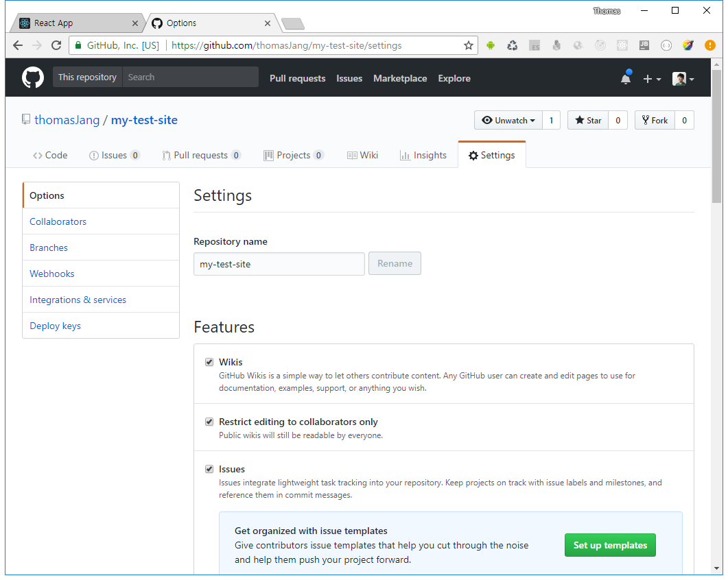Click the recycle-style extension icon
728x580 pixels.
(512, 45)
